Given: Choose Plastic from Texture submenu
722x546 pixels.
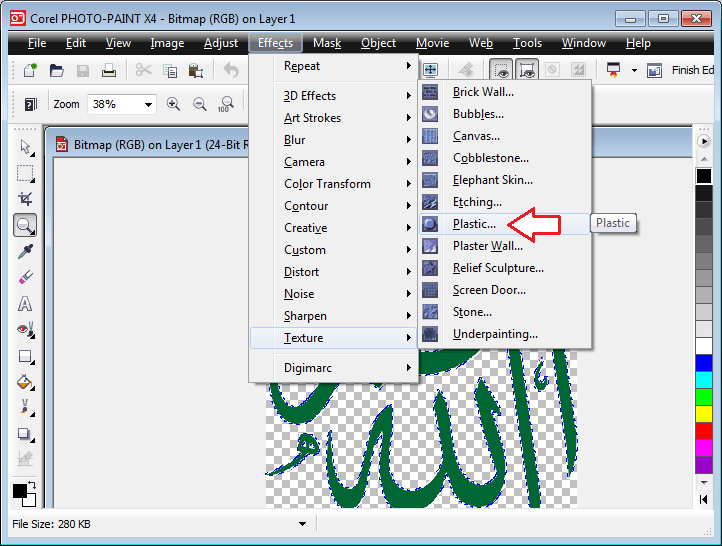Looking at the screenshot, I should coord(473,224).
